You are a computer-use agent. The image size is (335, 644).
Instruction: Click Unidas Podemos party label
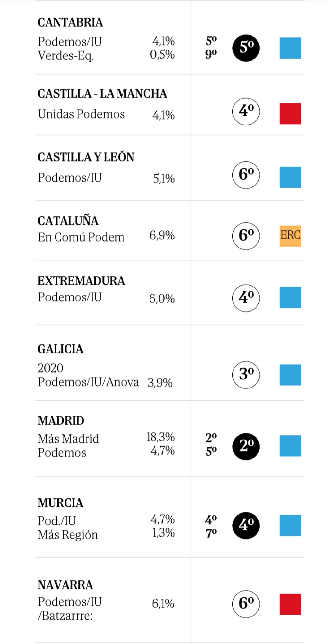81,114
